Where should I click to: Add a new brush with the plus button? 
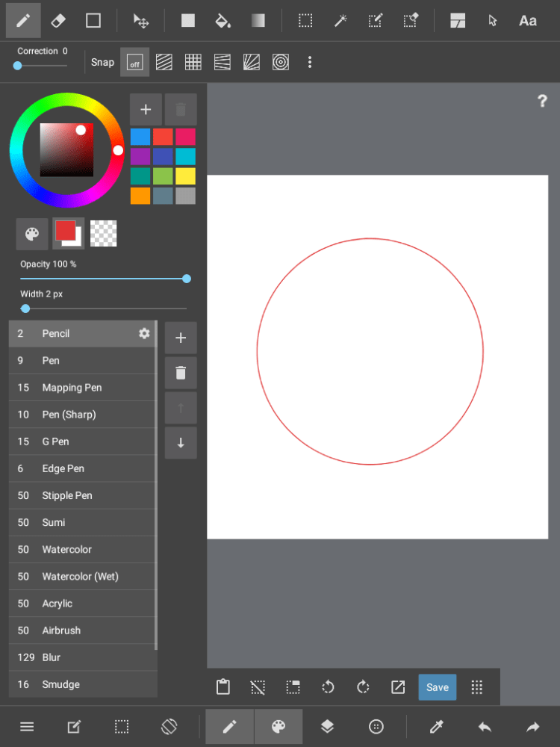pyautogui.click(x=181, y=338)
